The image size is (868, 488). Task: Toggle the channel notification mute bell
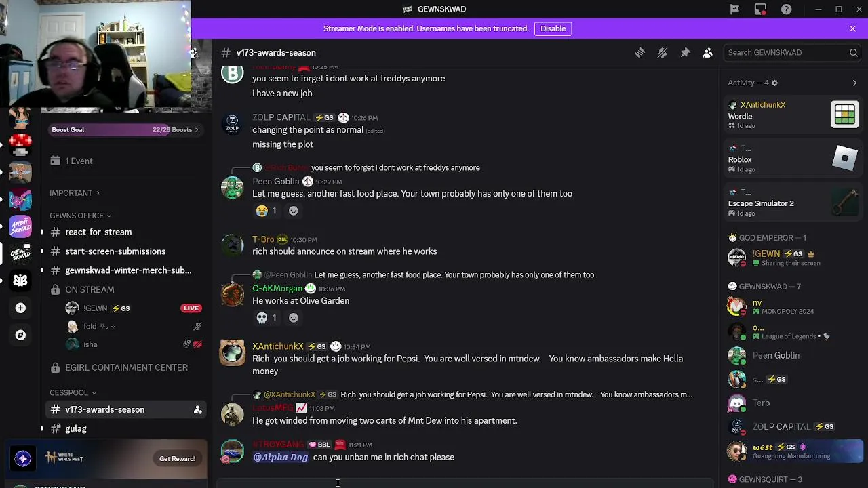coord(663,53)
